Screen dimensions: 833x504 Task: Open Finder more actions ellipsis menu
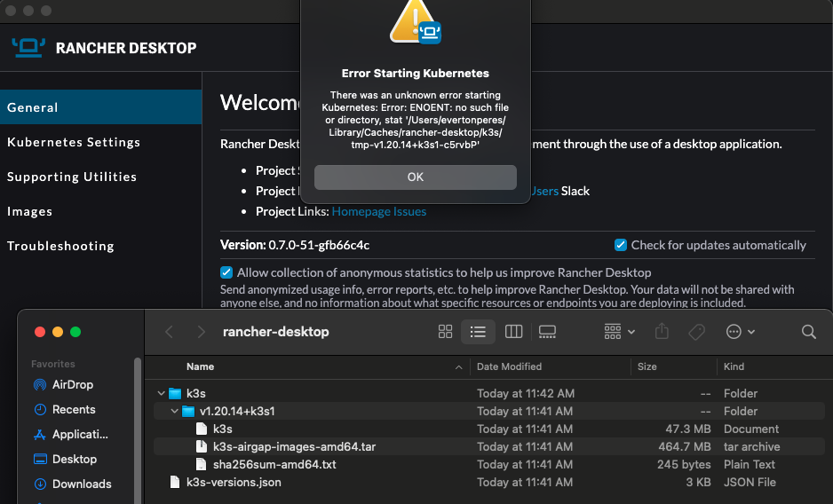[x=740, y=332]
